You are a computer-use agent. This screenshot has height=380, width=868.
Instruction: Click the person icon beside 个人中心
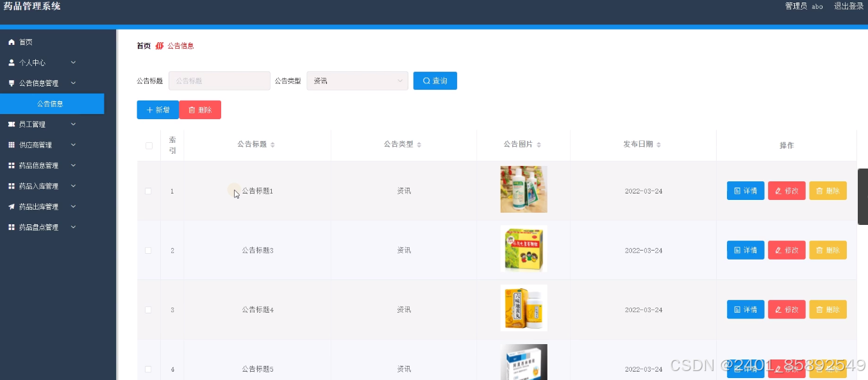[11, 62]
